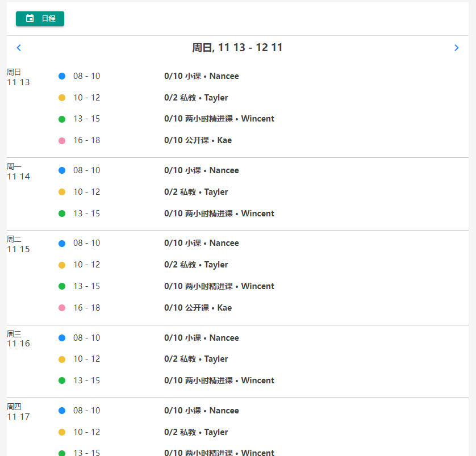Open 周四 小课 with Nancee
476x456 pixels.
tap(201, 411)
